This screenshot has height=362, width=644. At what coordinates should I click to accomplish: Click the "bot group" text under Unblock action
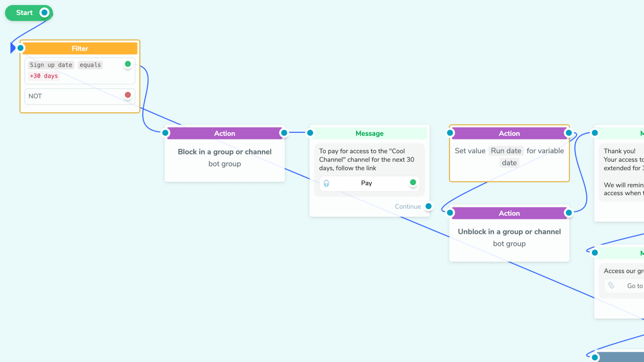coord(509,244)
